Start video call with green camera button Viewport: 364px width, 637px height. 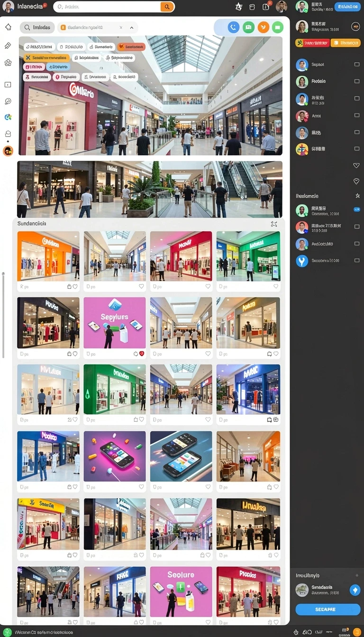pos(248,27)
